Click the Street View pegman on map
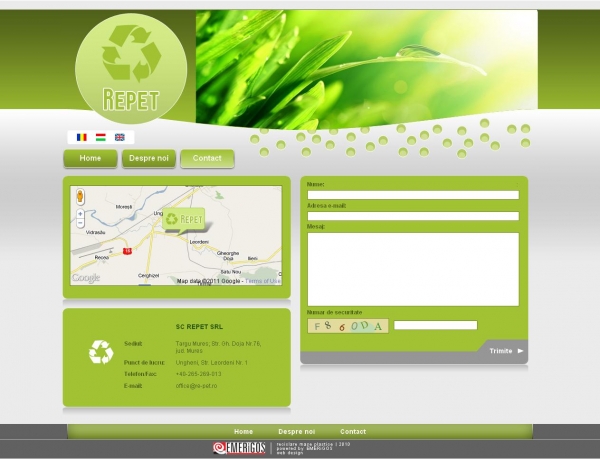600x459 pixels. coord(80,197)
